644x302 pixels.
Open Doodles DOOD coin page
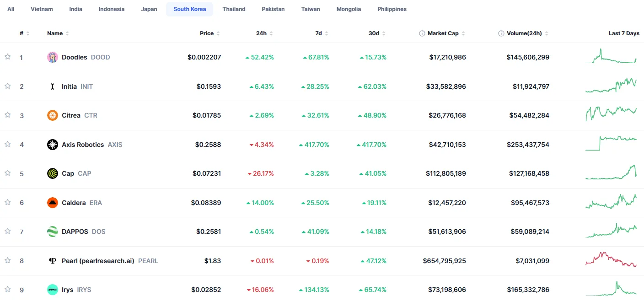pyautogui.click(x=86, y=57)
